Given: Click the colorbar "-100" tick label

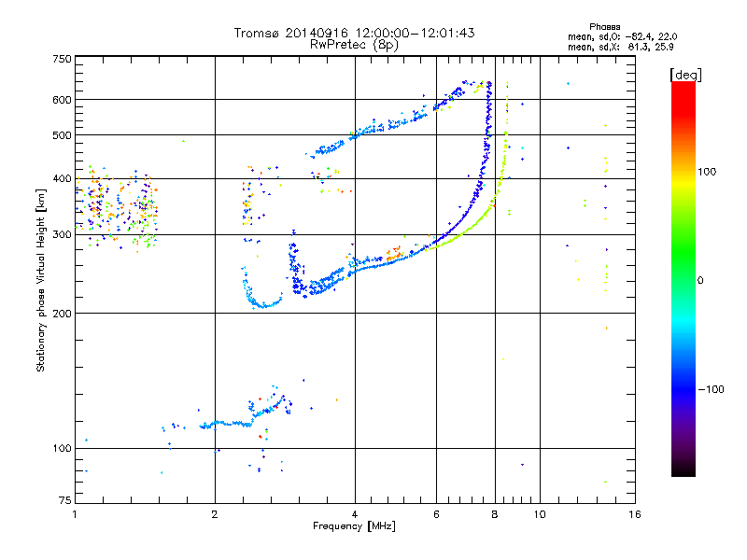Looking at the screenshot, I should pos(711,389).
